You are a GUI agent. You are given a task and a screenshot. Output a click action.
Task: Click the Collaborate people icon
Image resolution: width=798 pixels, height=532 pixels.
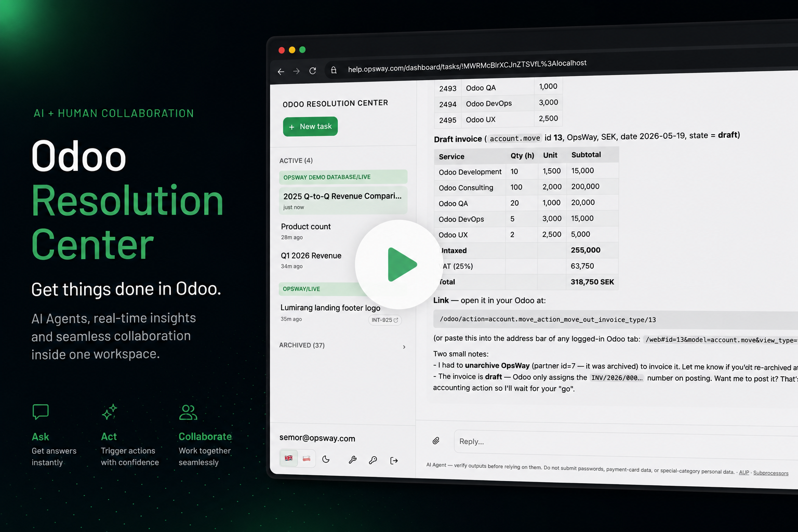coord(188,412)
